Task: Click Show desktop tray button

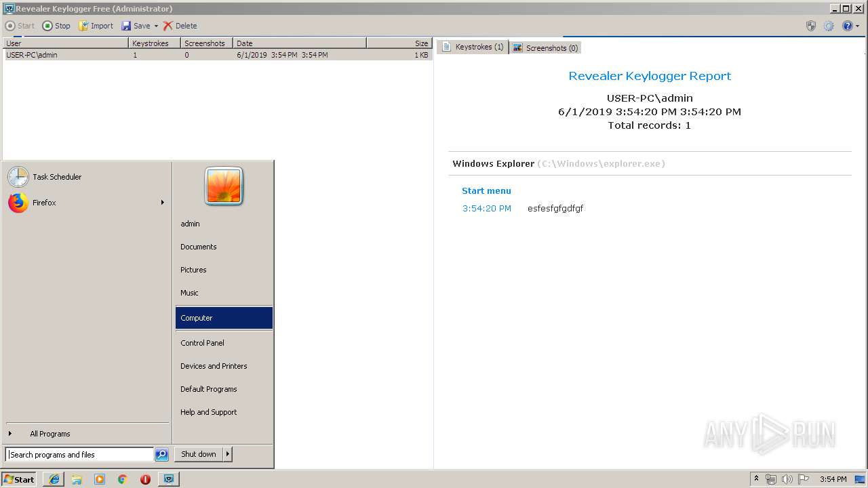Action: coord(861,479)
